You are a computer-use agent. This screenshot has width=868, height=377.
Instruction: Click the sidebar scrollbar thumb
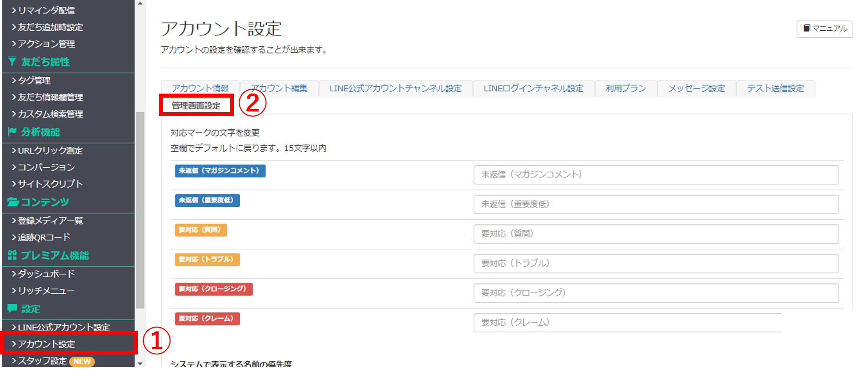pos(140,210)
